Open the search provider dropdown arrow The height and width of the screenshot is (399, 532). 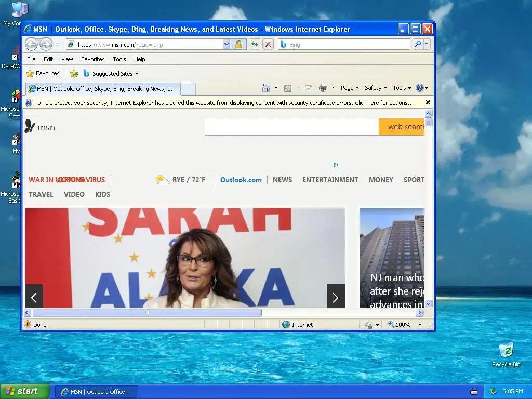427,45
